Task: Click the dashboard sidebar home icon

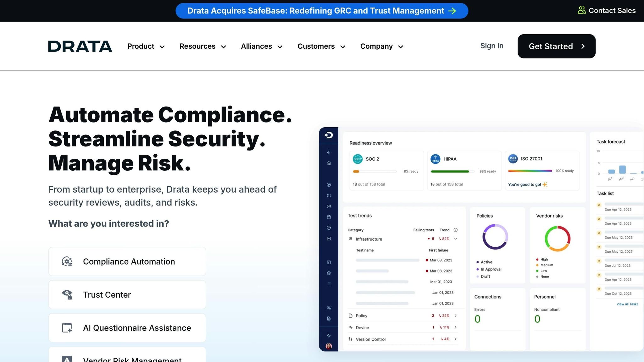Action: (x=329, y=163)
